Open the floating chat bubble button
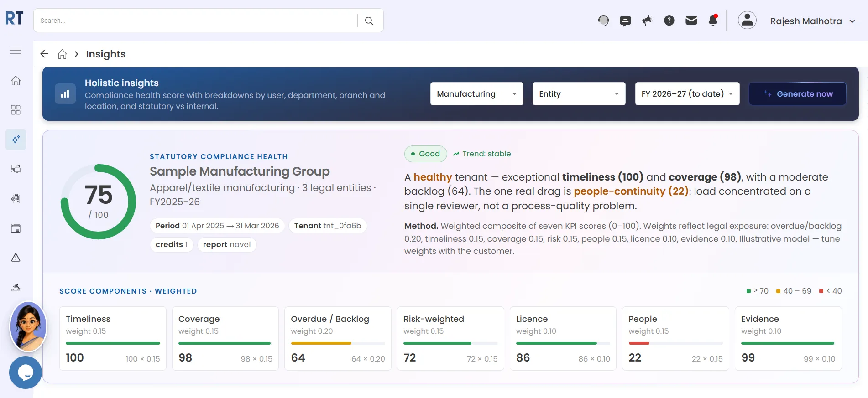Viewport: 868px width, 398px height. coord(26,372)
